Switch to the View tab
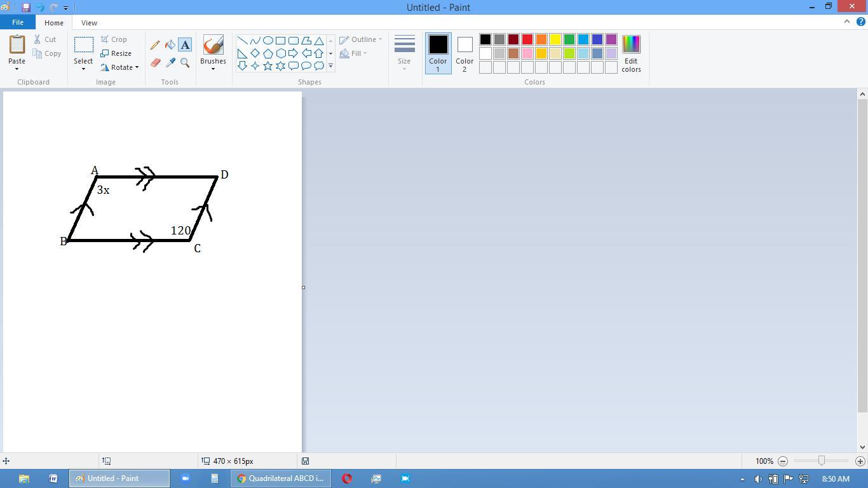This screenshot has height=488, width=868. coord(89,23)
